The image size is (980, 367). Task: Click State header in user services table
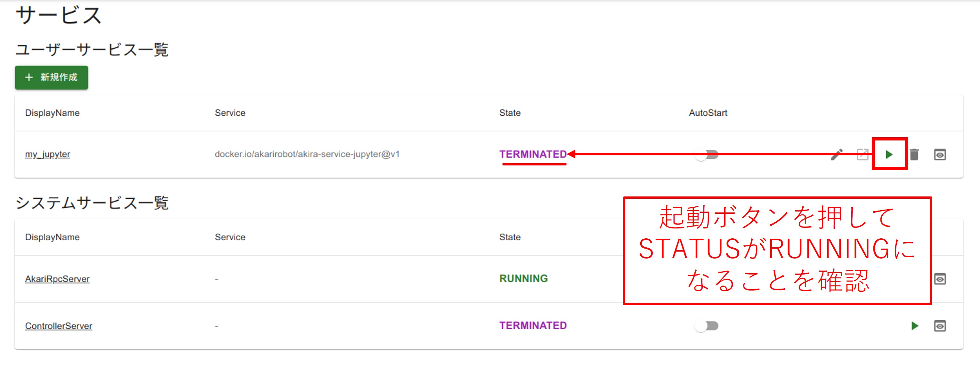(x=510, y=113)
